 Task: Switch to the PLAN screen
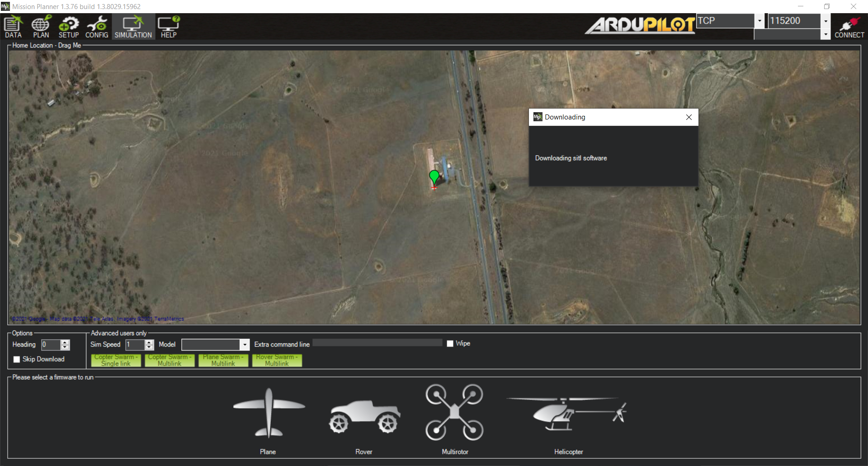click(x=41, y=26)
